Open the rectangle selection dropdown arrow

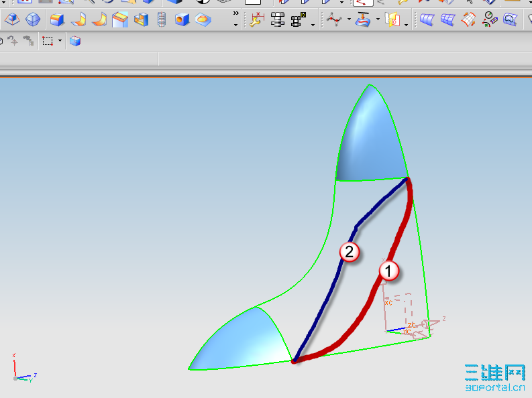(60, 41)
